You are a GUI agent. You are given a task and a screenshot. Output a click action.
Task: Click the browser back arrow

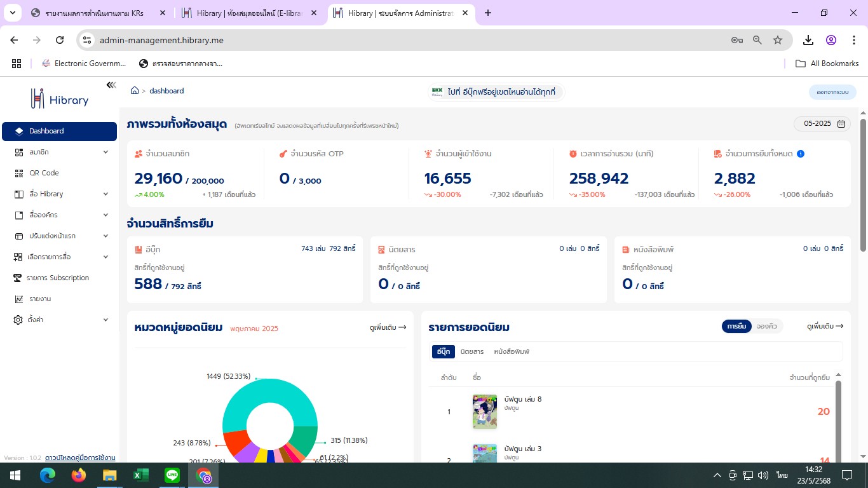point(14,40)
